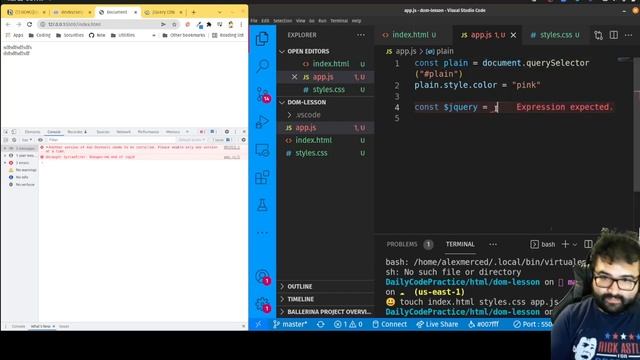Click the DevTools inspect element icon
The image size is (640, 360).
point(6,132)
